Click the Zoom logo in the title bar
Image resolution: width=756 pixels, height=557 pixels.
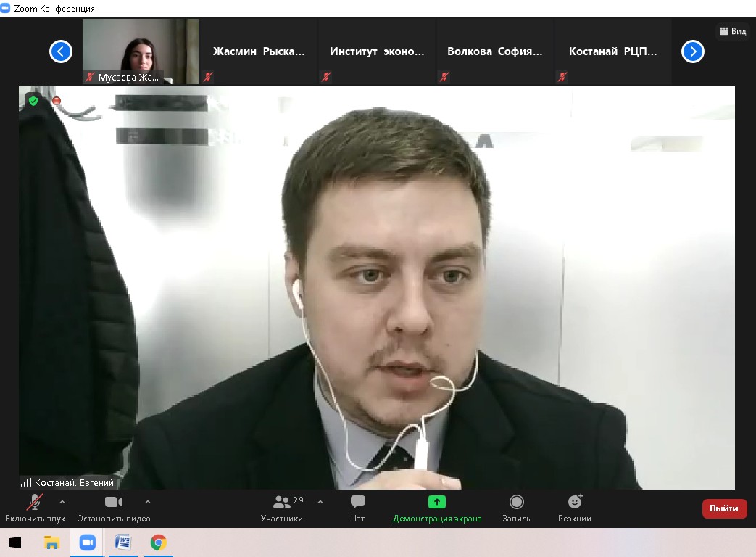[x=5, y=8]
